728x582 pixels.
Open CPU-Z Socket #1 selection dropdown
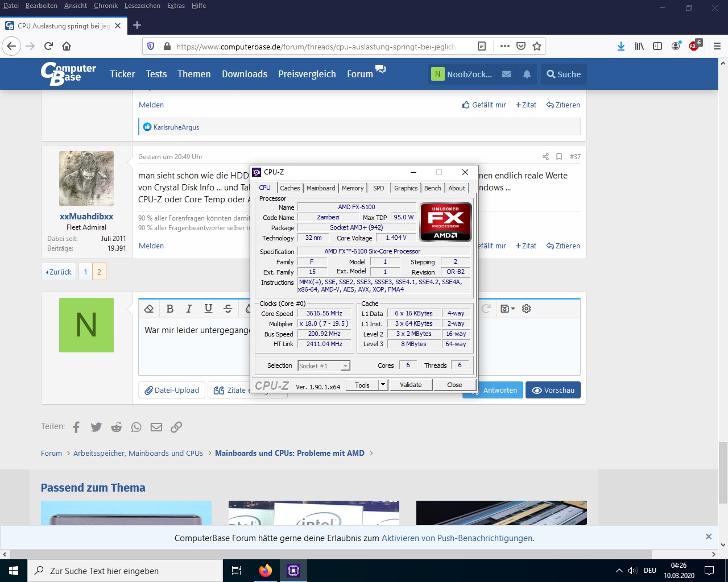click(324, 365)
